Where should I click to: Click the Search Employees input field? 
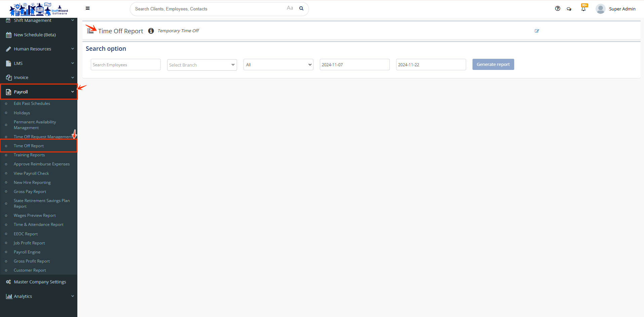(125, 65)
